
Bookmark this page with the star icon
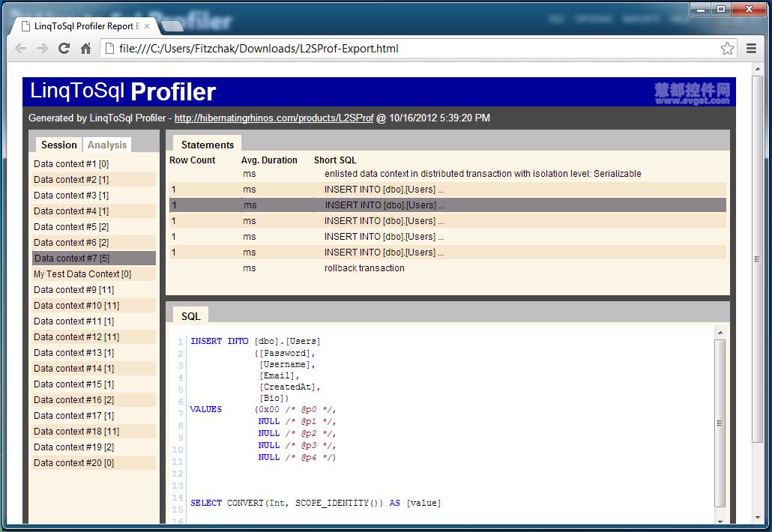coord(727,48)
